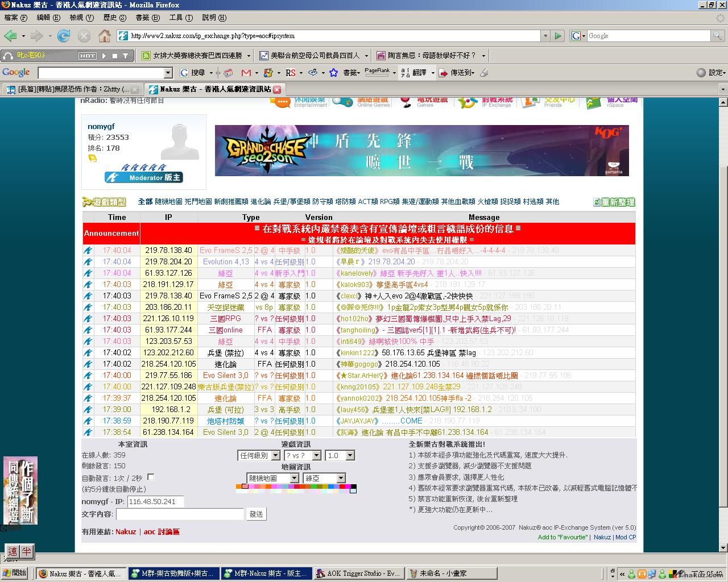
Task: Click the green Go arrow beside URL
Action: point(558,36)
